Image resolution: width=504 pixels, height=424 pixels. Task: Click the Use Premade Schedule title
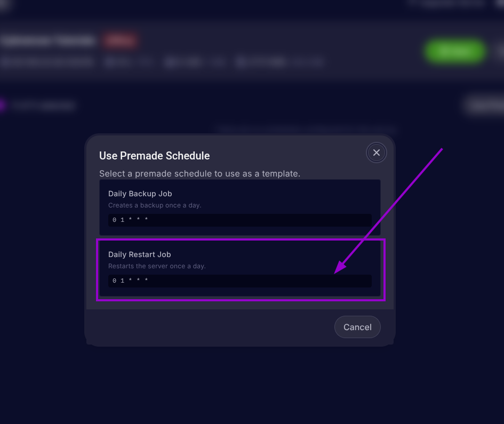point(154,156)
